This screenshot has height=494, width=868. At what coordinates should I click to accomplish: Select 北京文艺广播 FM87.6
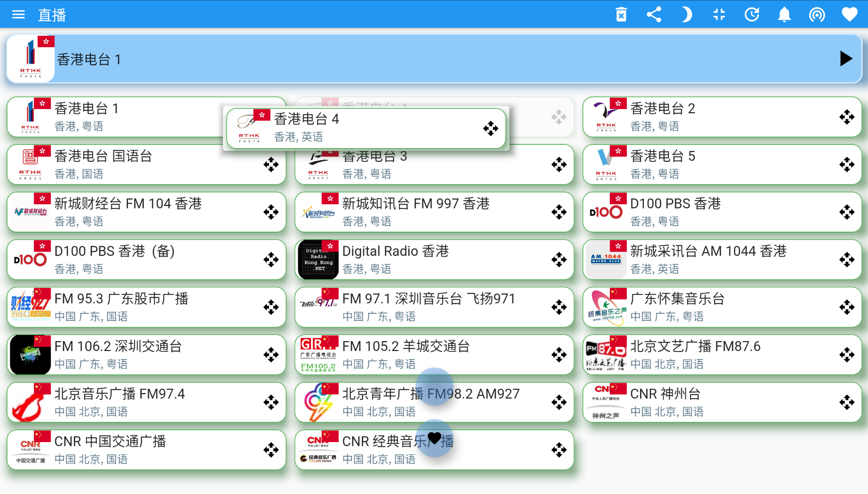(722, 355)
